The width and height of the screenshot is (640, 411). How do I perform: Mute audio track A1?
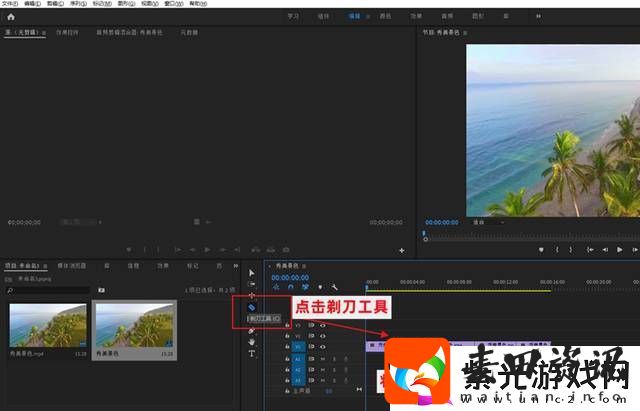click(322, 359)
